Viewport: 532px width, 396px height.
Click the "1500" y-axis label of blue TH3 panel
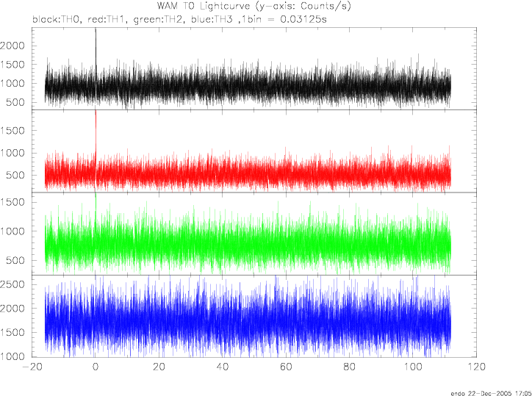(12, 333)
